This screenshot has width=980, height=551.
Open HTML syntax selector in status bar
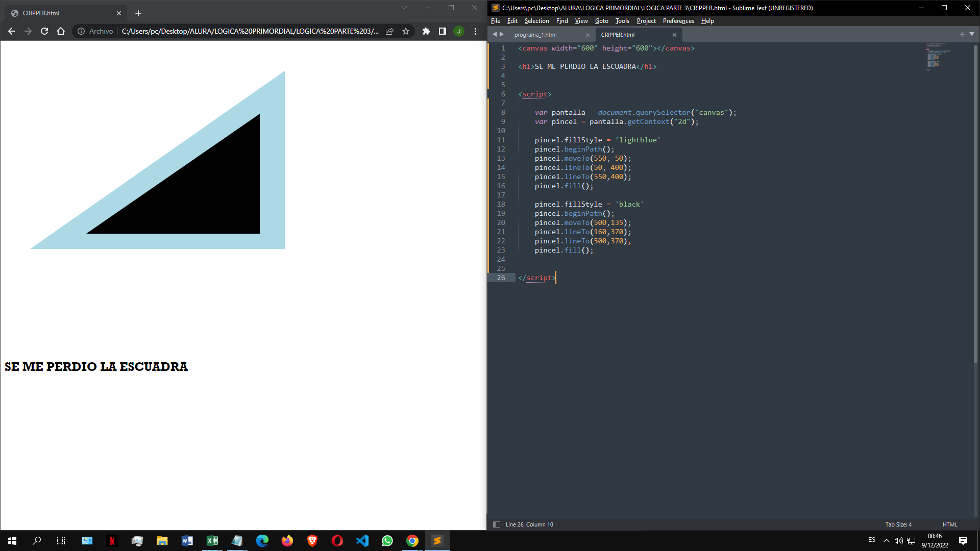(x=950, y=524)
